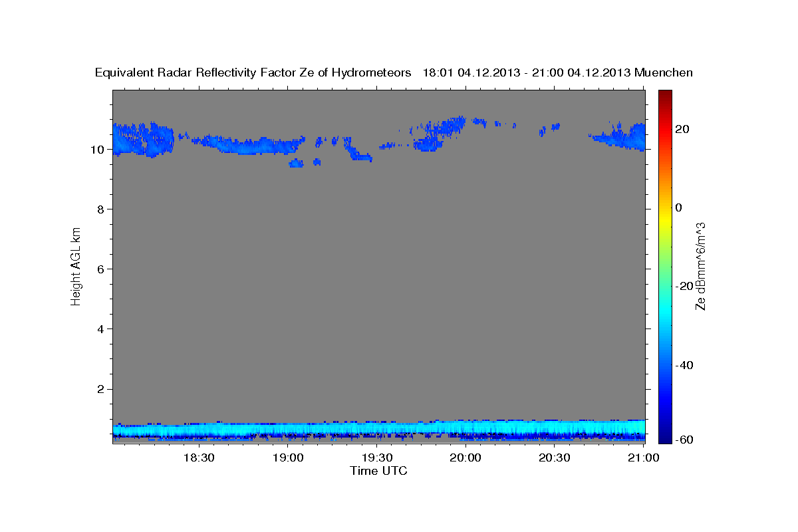Click the 'Time UTC' axis label
Screen dimensions: 798x532
(x=378, y=471)
